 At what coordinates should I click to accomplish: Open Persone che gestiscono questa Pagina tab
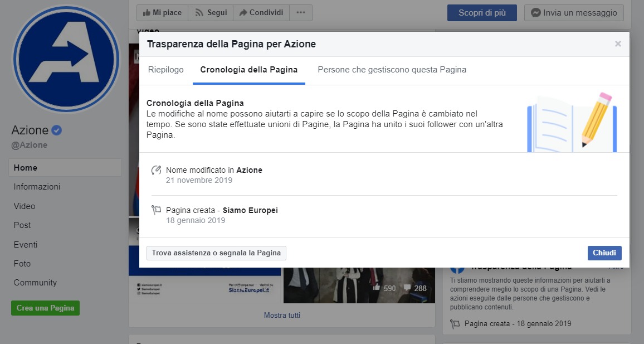pyautogui.click(x=392, y=70)
